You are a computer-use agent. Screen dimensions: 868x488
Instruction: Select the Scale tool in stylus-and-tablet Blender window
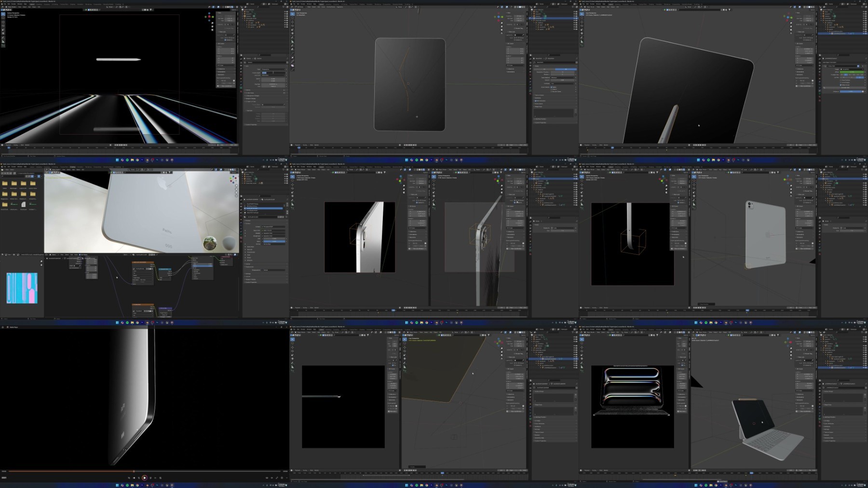pyautogui.click(x=582, y=29)
